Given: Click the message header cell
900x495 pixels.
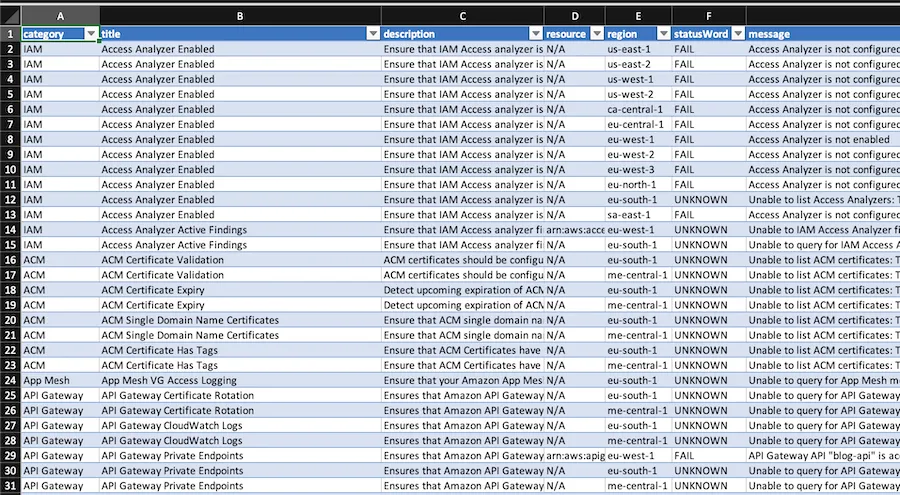Looking at the screenshot, I should [823, 34].
